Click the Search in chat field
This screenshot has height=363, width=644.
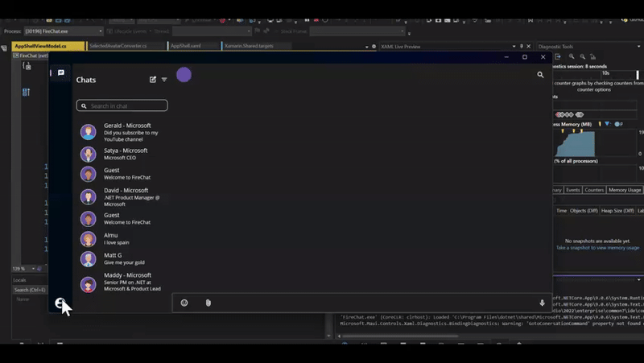(122, 105)
